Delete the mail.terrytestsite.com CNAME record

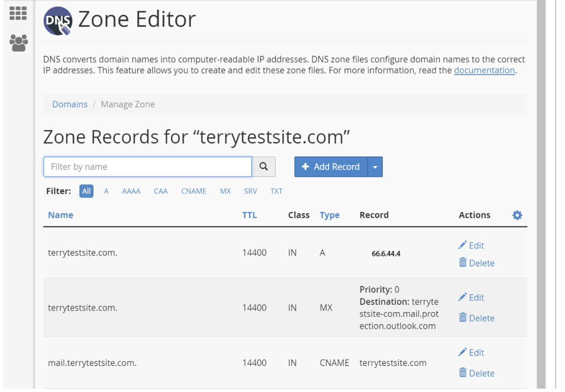click(x=476, y=373)
